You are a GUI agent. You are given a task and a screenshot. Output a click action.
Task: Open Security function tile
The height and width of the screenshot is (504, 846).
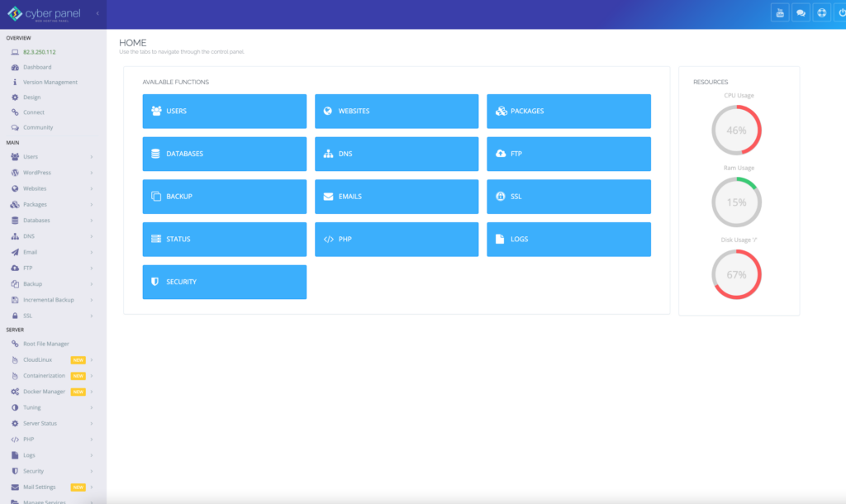pyautogui.click(x=225, y=282)
